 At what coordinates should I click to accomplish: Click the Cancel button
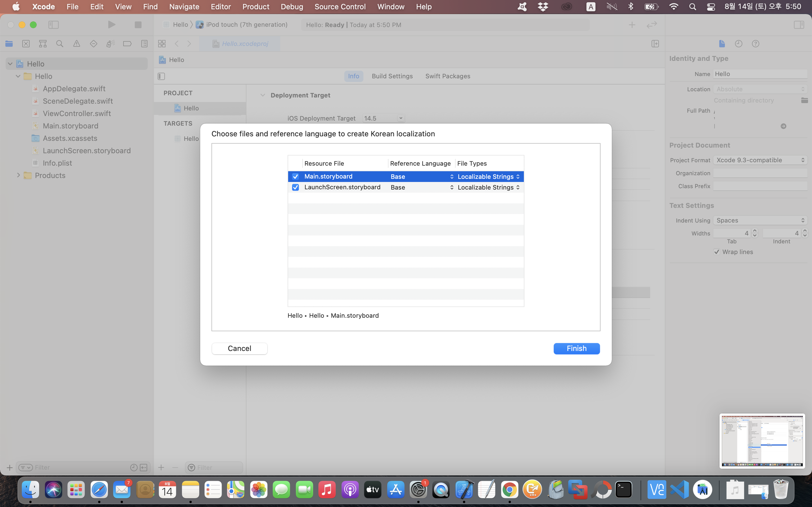[x=239, y=348]
